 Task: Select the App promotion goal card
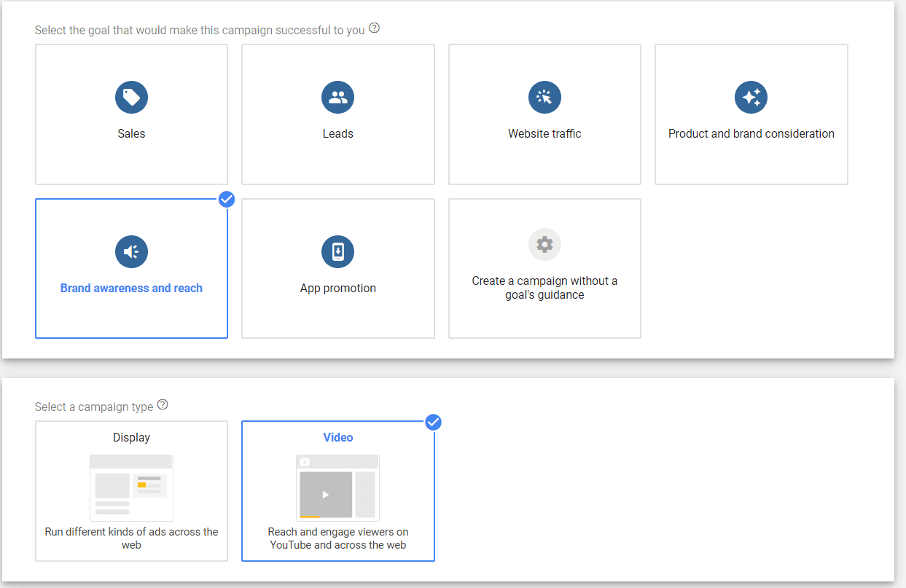(x=337, y=268)
